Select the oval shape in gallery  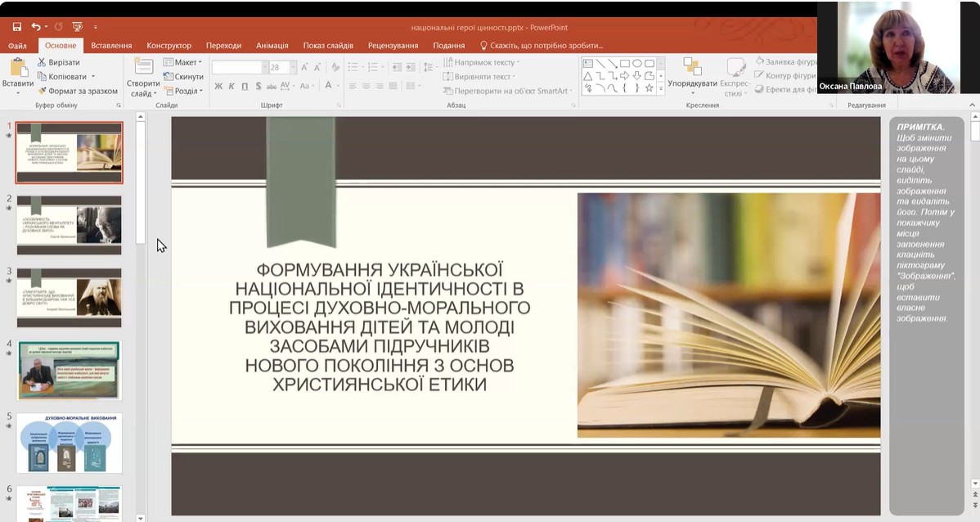[637, 63]
